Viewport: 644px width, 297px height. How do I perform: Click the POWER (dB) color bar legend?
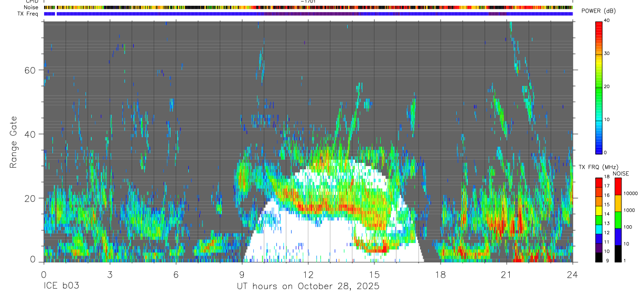tap(598, 87)
